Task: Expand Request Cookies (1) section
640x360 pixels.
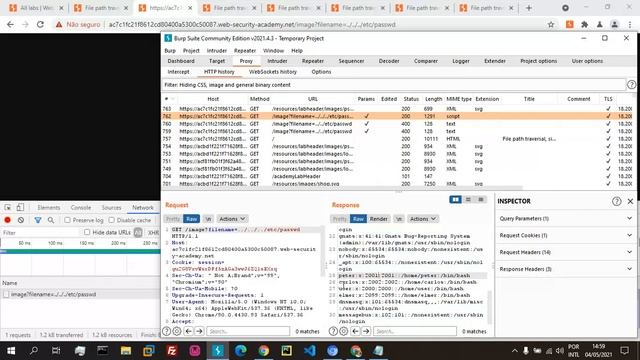Action: (565, 235)
